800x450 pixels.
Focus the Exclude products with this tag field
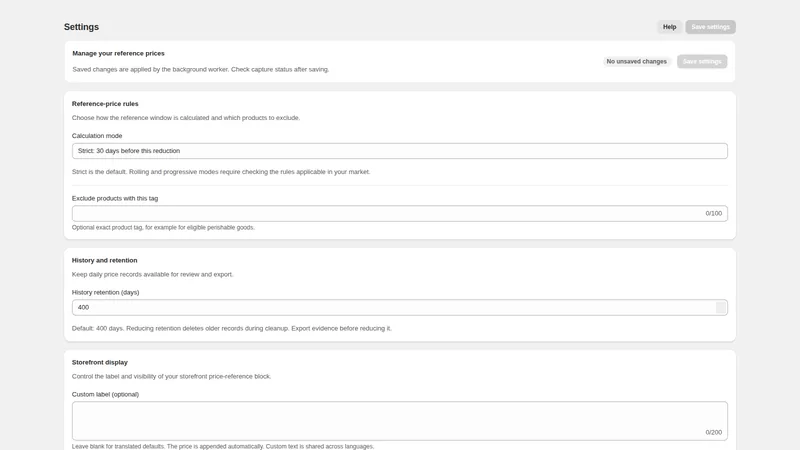399,213
